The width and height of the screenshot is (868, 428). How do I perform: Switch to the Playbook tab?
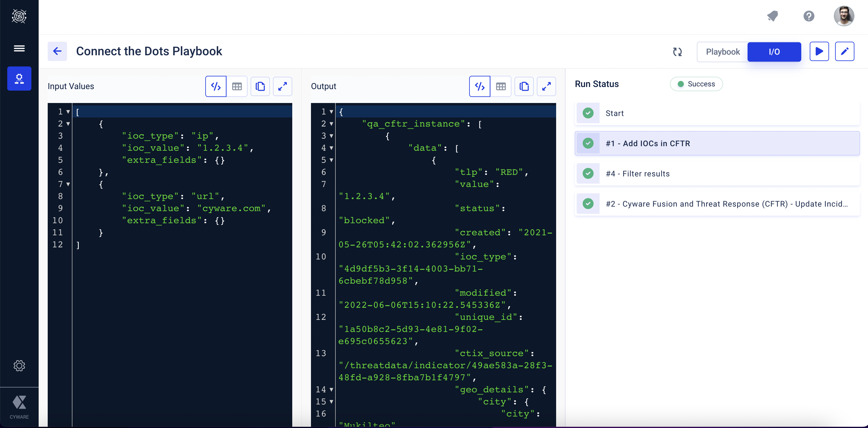point(722,52)
